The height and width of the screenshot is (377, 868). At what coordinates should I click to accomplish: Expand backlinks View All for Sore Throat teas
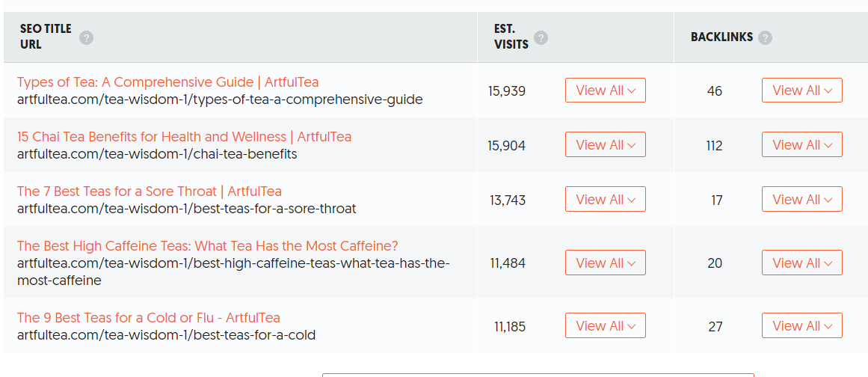pos(801,199)
